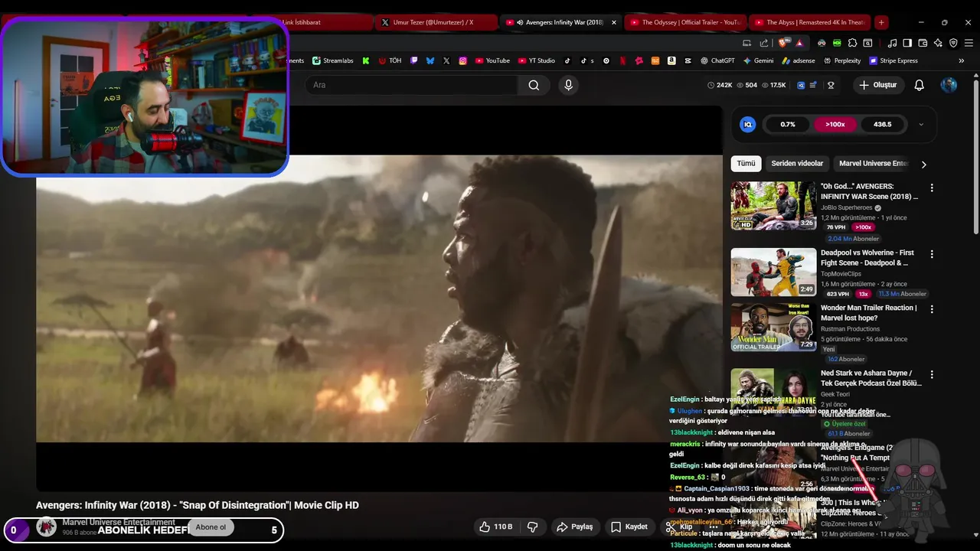The width and height of the screenshot is (980, 551).
Task: Open options menu for Oh God Avengers video
Action: [932, 187]
